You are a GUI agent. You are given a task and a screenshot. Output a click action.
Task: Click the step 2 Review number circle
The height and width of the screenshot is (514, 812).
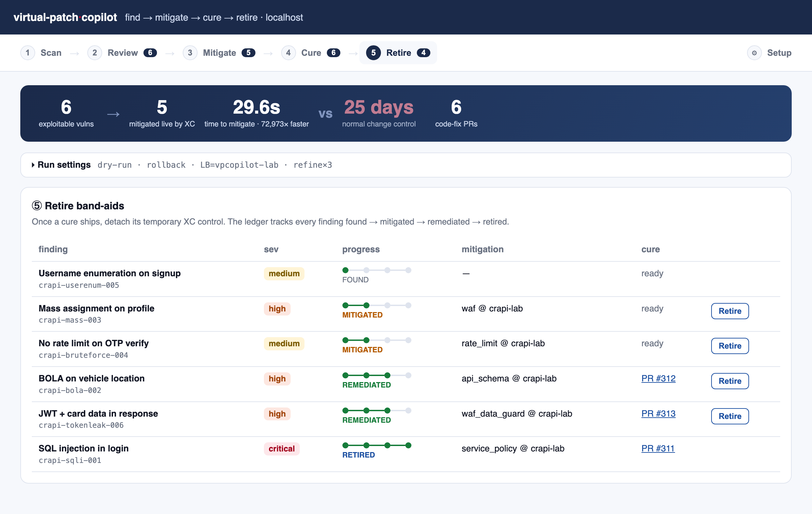click(x=95, y=53)
